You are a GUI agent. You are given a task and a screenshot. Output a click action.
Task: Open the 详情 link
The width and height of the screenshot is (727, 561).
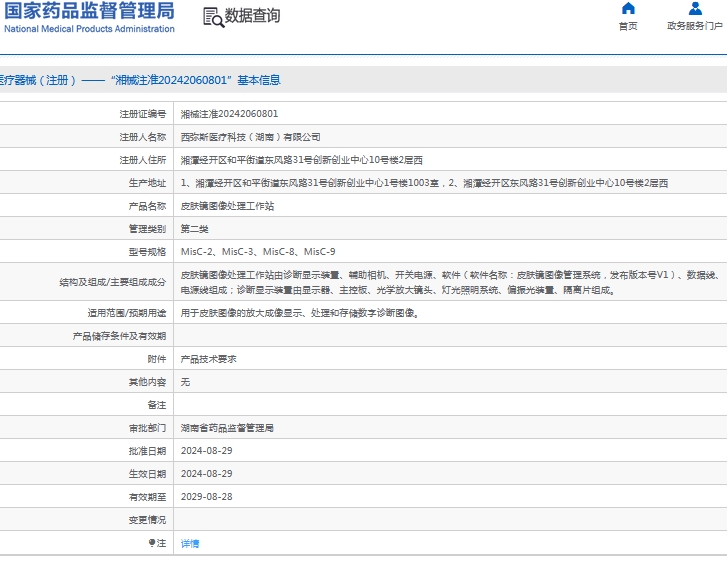pyautogui.click(x=190, y=543)
